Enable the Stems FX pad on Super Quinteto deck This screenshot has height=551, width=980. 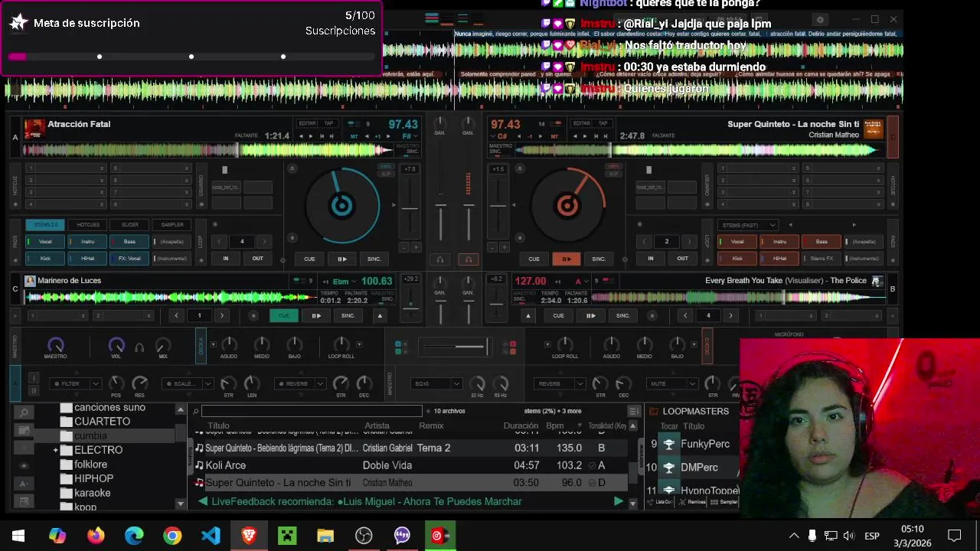coord(822,259)
